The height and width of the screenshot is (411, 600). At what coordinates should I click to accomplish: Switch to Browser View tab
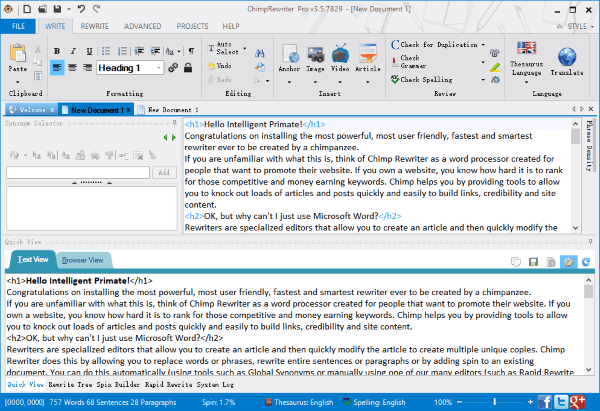coord(83,260)
